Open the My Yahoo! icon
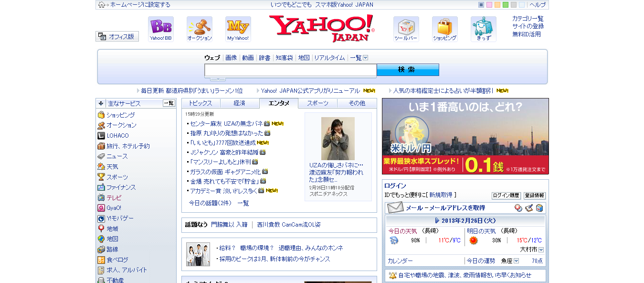644x283 pixels. point(238,29)
